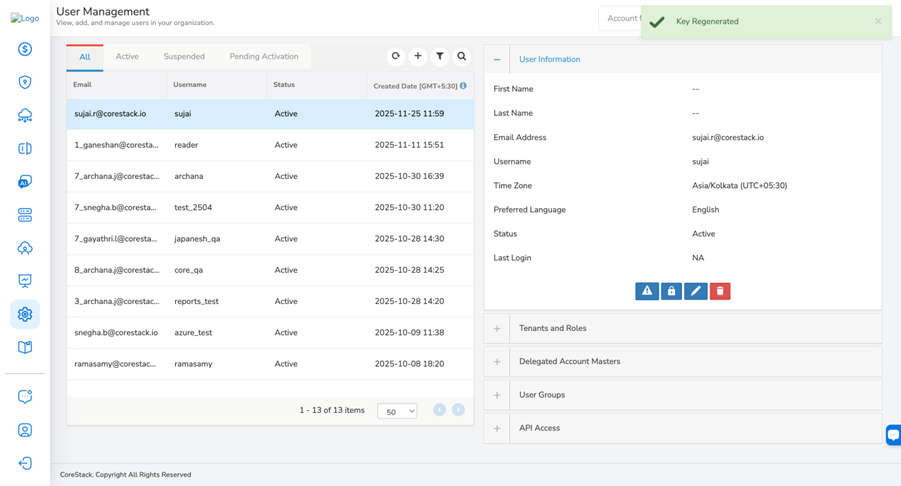The height and width of the screenshot is (486, 901).
Task: Click the Asia/Kolkata time zone value
Action: click(740, 186)
